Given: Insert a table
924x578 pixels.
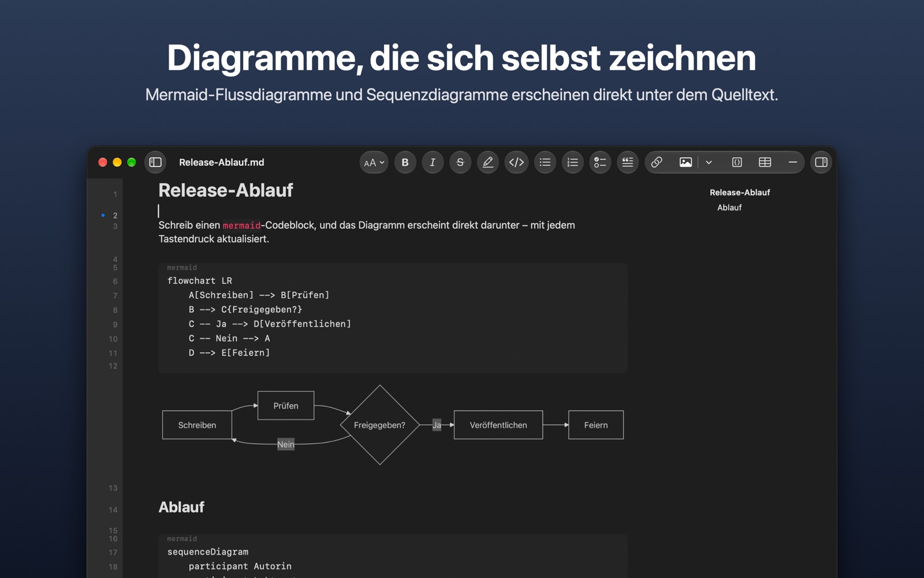Looking at the screenshot, I should 765,162.
